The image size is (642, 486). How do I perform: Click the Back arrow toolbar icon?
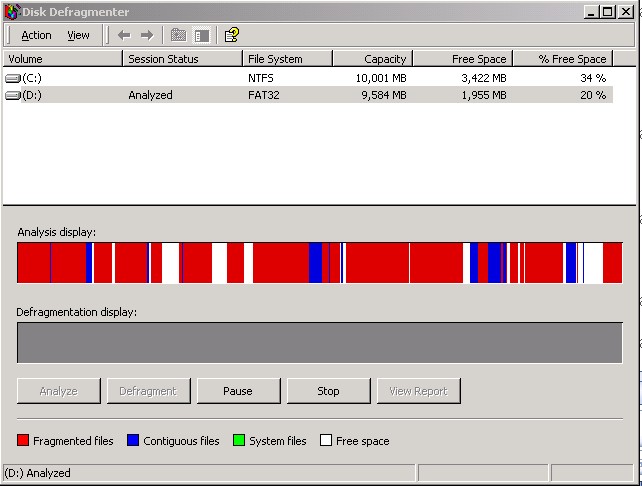124,35
